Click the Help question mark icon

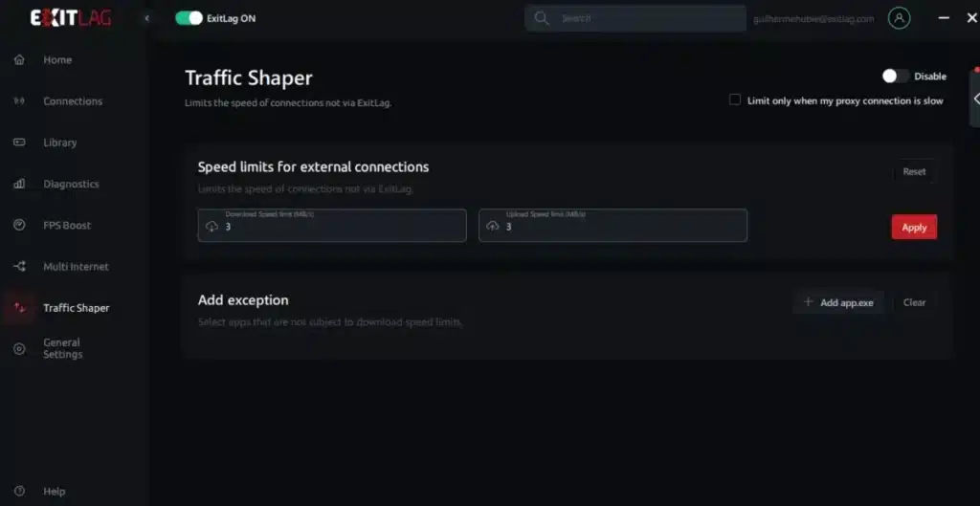[19, 491]
